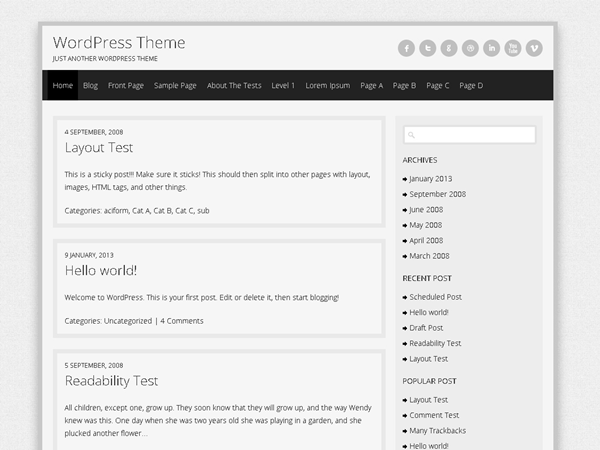Open the Facebook social icon
Viewport: 600px width, 450px height.
tap(406, 48)
